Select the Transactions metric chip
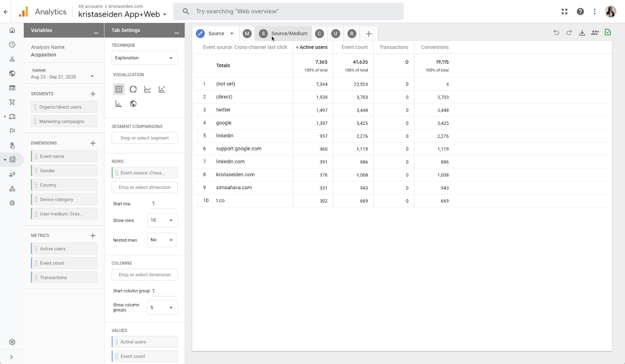The width and height of the screenshot is (625, 364). 64,278
